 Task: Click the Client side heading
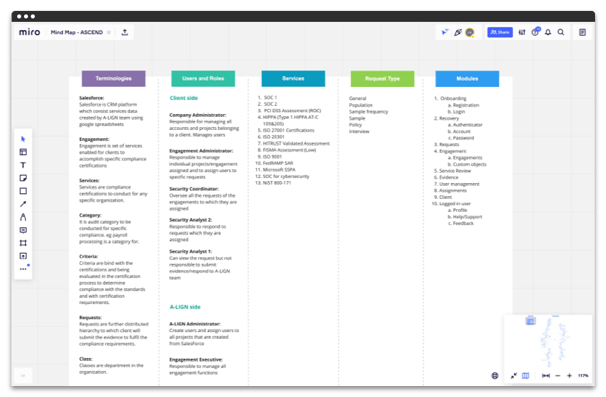(184, 98)
